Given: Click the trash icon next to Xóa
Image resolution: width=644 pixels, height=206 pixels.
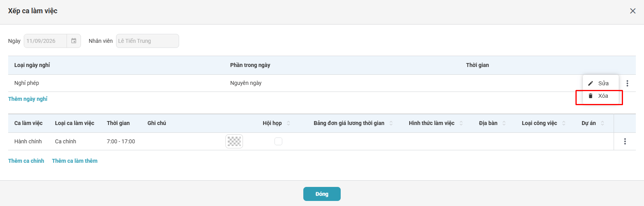Looking at the screenshot, I should click(x=591, y=96).
